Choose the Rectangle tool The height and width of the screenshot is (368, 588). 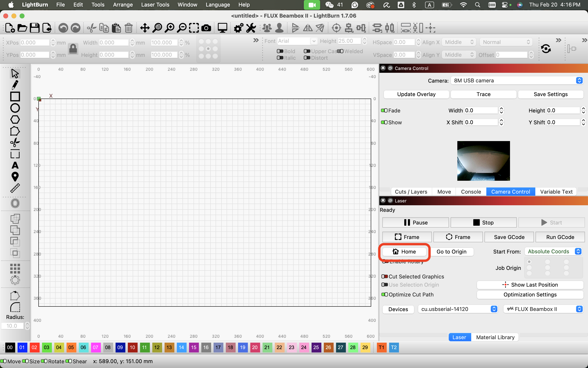click(x=15, y=97)
